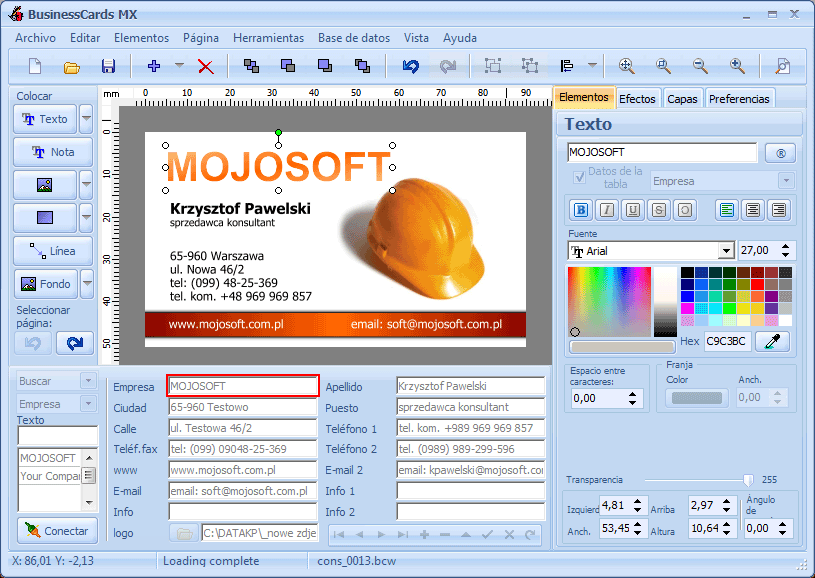815x578 pixels.
Task: Browse for a logo file folder
Action: [x=184, y=533]
